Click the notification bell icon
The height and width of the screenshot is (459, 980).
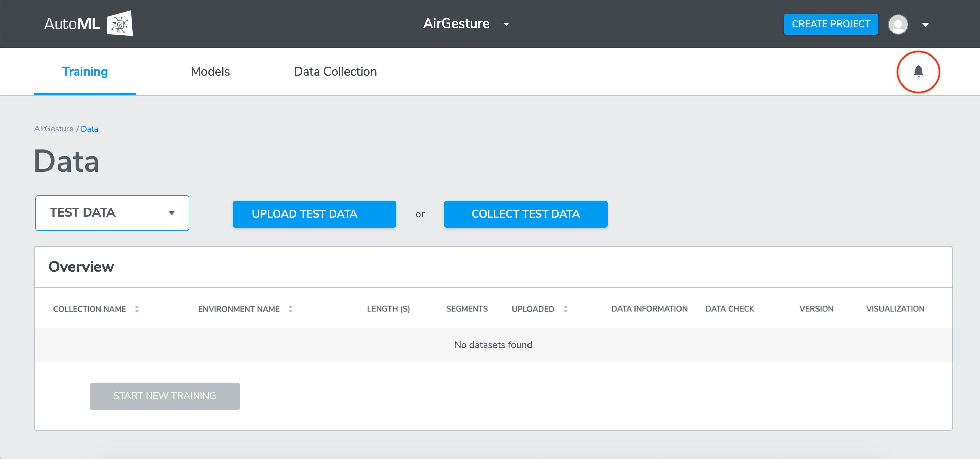[x=918, y=71]
